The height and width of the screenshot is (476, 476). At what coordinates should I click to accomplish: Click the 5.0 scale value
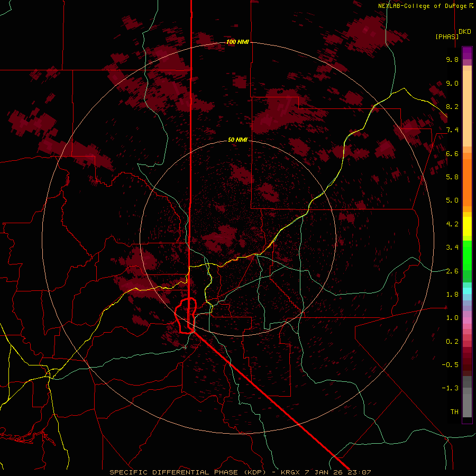click(452, 200)
